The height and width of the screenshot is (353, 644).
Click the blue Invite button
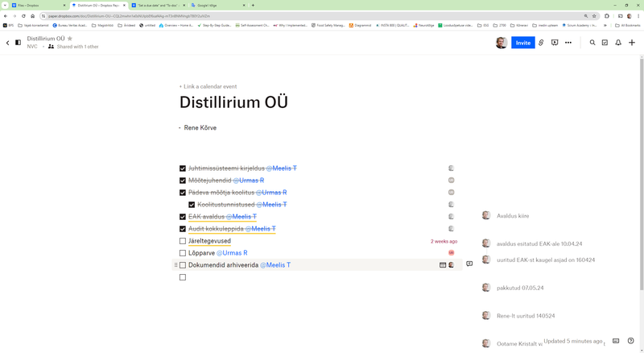click(x=522, y=43)
